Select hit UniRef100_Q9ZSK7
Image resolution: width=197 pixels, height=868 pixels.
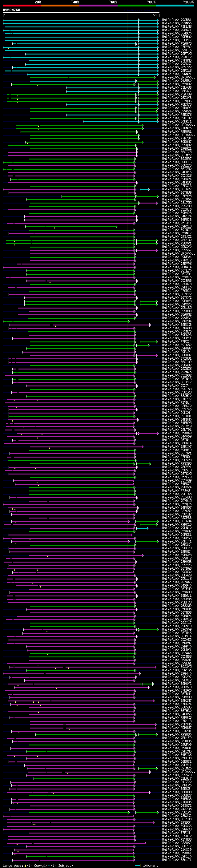tap(177, 64)
